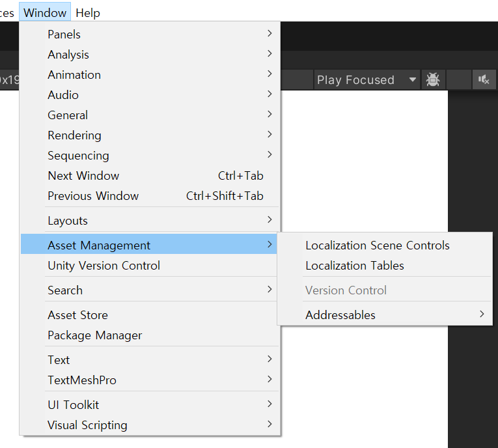Open the Package Manager
Viewport: 498px width, 448px height.
tap(150, 335)
